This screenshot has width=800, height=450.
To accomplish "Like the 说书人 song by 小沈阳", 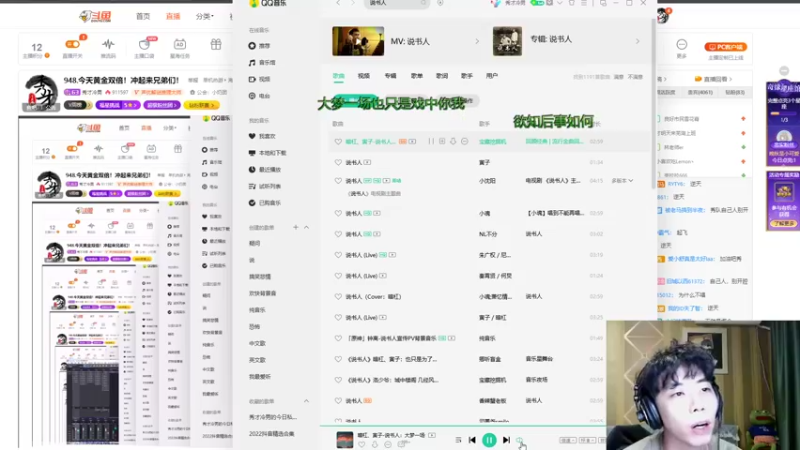I will pyautogui.click(x=338, y=181).
